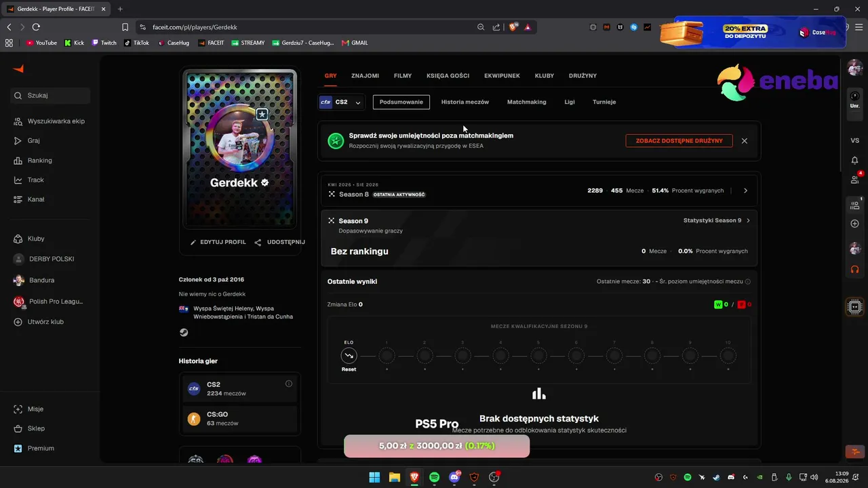The image size is (868, 488).
Task: Select the Turnieje sub-tab
Action: [x=604, y=102]
